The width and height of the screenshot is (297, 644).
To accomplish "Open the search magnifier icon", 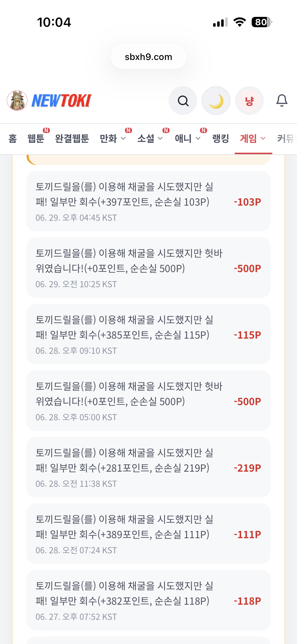I will 183,101.
